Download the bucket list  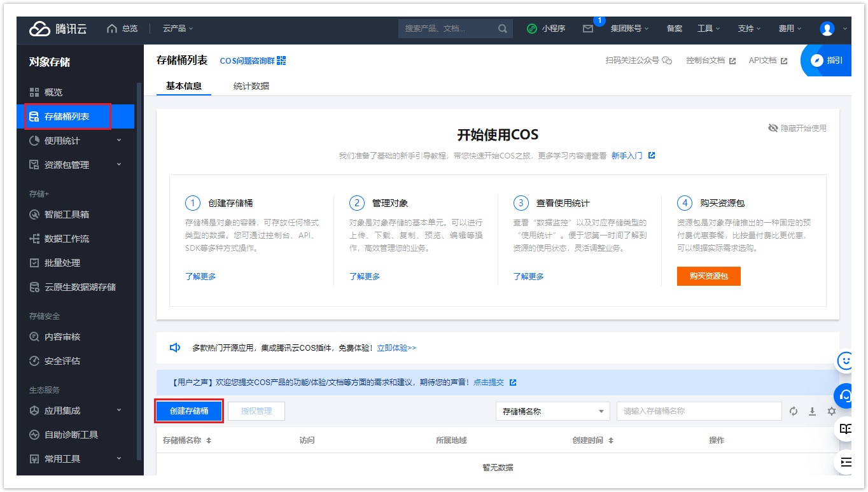click(812, 411)
